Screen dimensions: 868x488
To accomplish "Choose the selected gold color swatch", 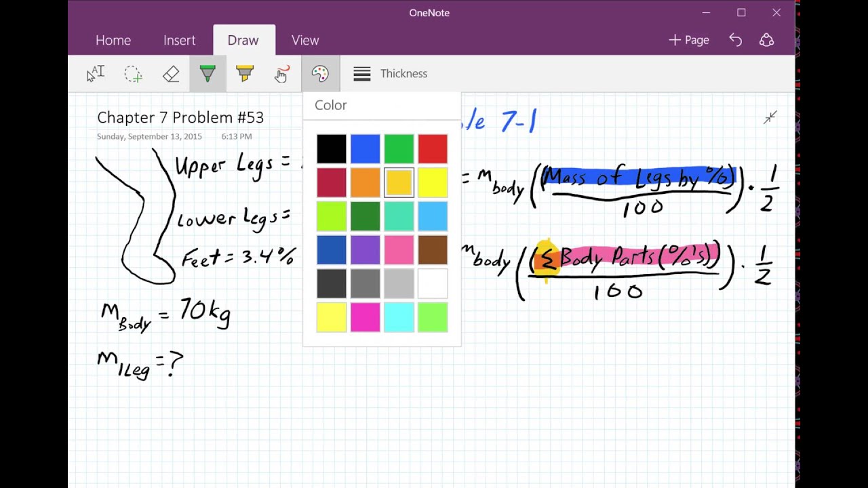I will tap(399, 183).
